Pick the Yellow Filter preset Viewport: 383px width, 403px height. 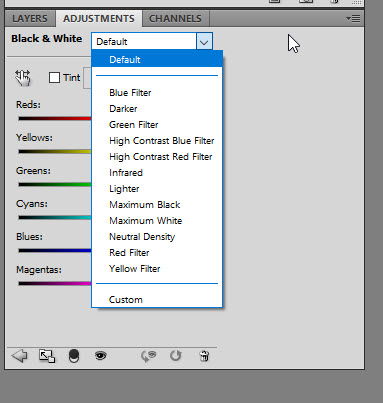[x=157, y=269]
